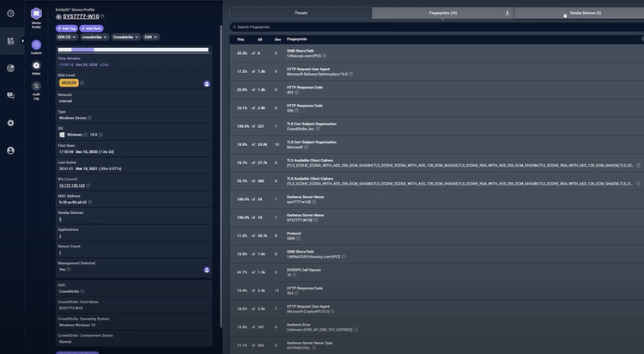Click the Windows logo in OS row
The image size is (644, 354).
pyautogui.click(x=62, y=135)
